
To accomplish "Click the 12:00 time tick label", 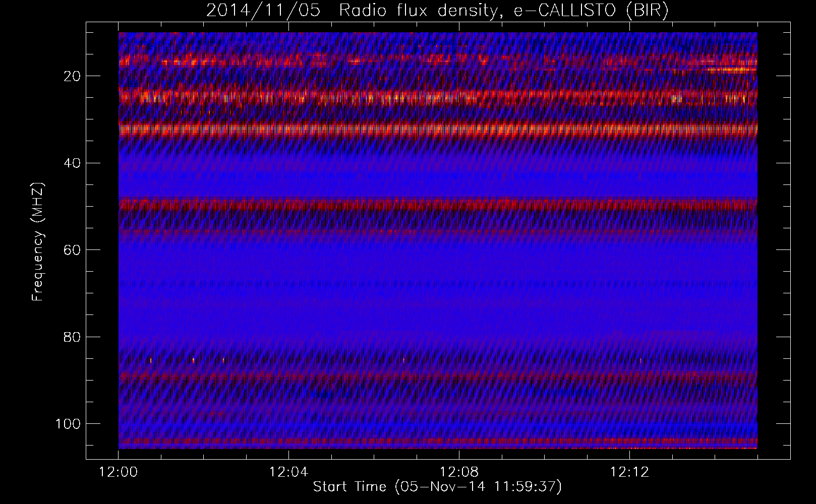I will point(119,473).
